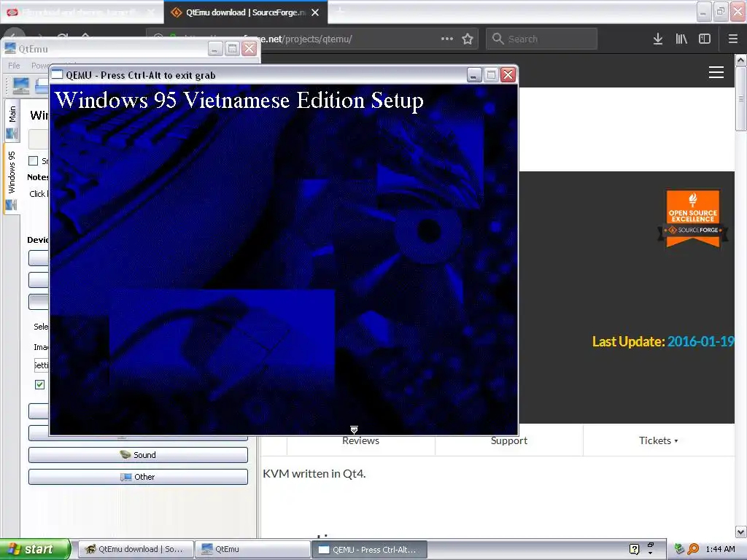Bookmark page with star icon
Image resolution: width=747 pixels, height=560 pixels.
[x=468, y=39]
